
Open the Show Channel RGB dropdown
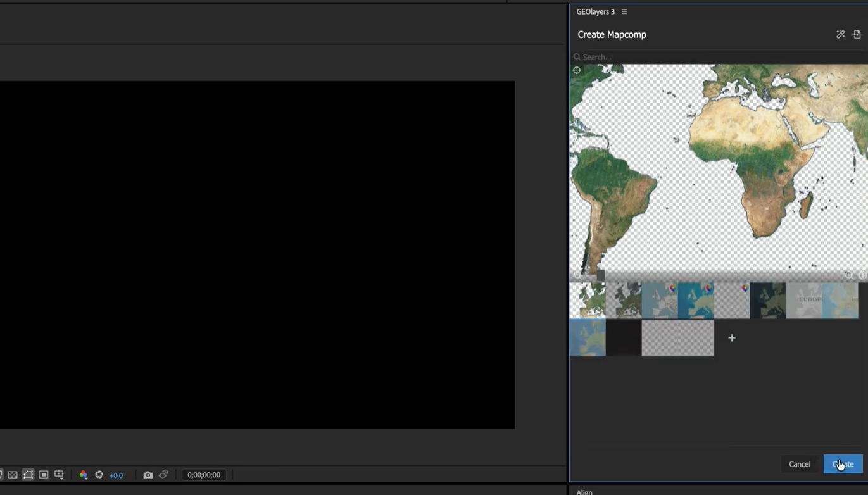pyautogui.click(x=83, y=475)
